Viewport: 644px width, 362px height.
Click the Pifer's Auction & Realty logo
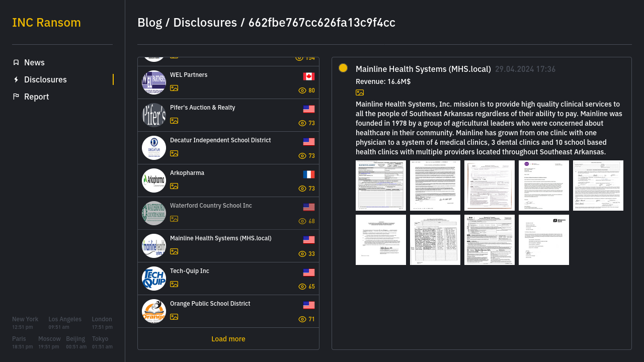[x=154, y=115]
